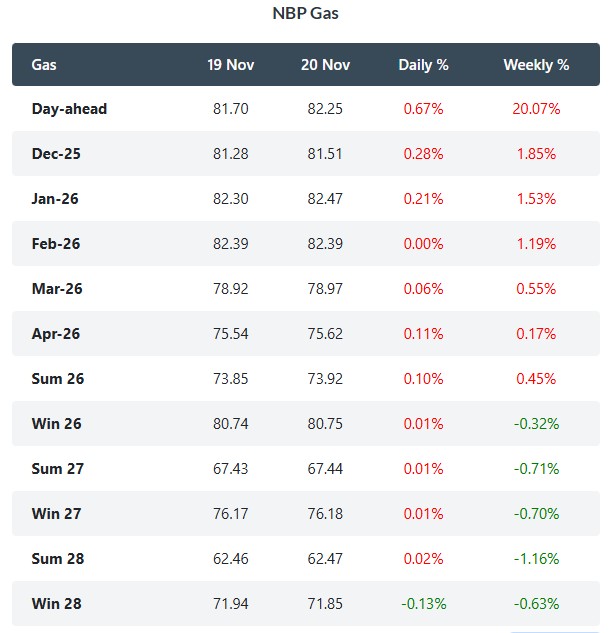Select the Daily % column header
Screen dimensions: 612x633
[x=423, y=65]
